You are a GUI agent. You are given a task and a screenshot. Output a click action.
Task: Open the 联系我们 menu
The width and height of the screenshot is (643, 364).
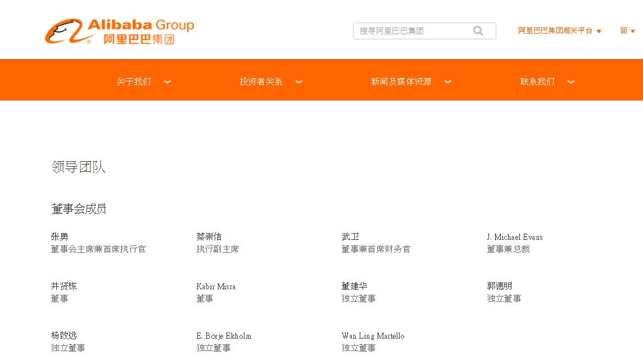[x=537, y=82]
